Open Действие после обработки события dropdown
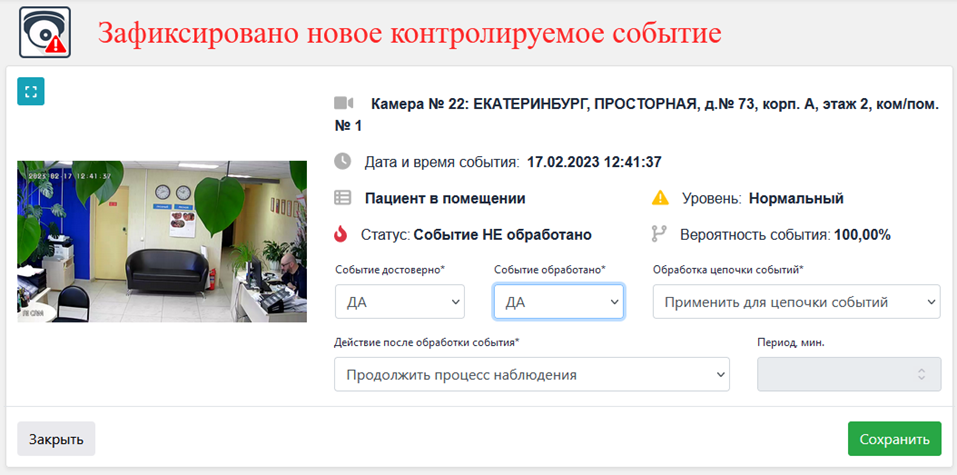957x475 pixels. (x=532, y=374)
